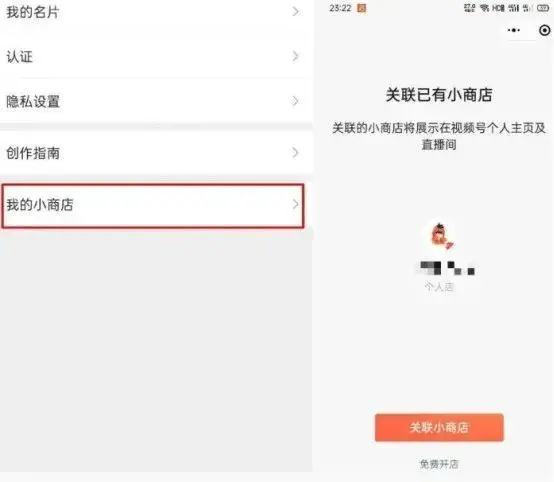Tap the pixelated shop name text
Viewport: 554px width, 482px height.
(x=447, y=268)
